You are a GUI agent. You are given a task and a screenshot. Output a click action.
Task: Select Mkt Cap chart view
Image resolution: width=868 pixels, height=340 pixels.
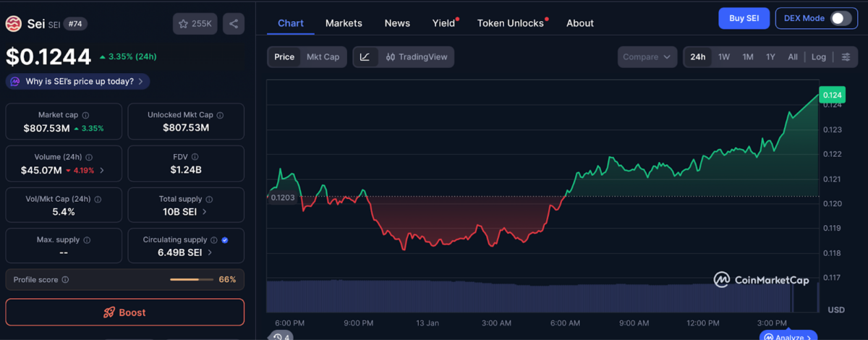(x=323, y=57)
